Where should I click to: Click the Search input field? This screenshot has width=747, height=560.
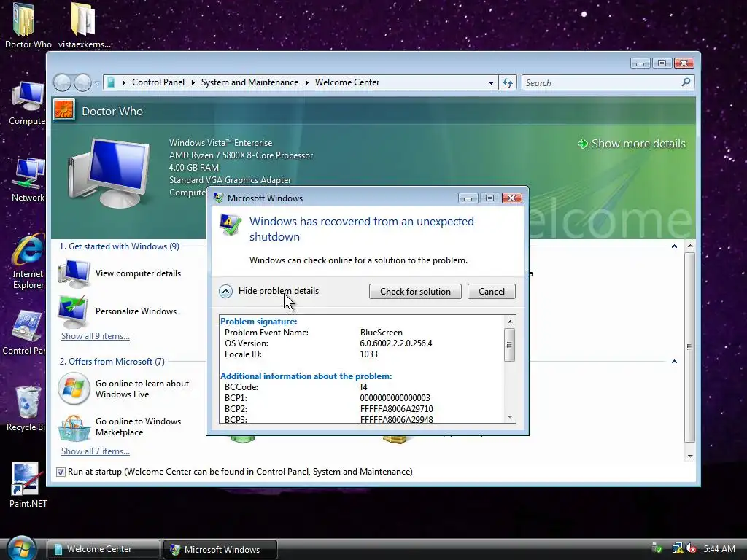coord(602,83)
